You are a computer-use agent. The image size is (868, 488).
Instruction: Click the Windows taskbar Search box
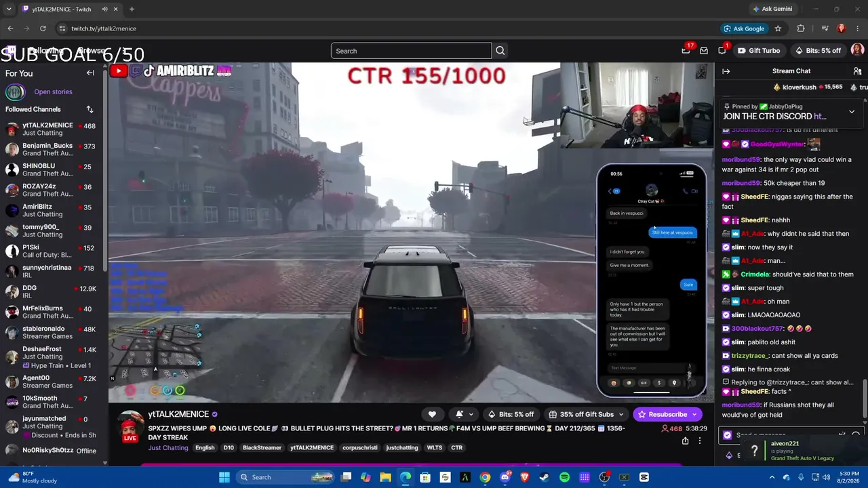point(286,477)
